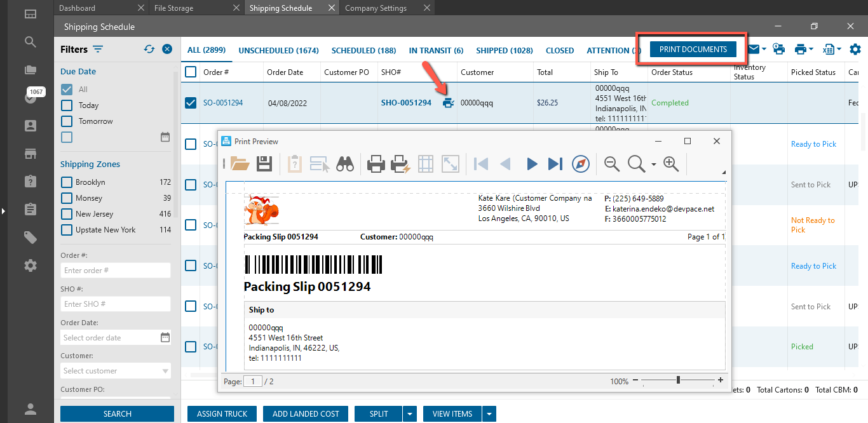The width and height of the screenshot is (868, 423).
Task: Open settings gear in Shipping Schedule toolbar
Action: 855,49
